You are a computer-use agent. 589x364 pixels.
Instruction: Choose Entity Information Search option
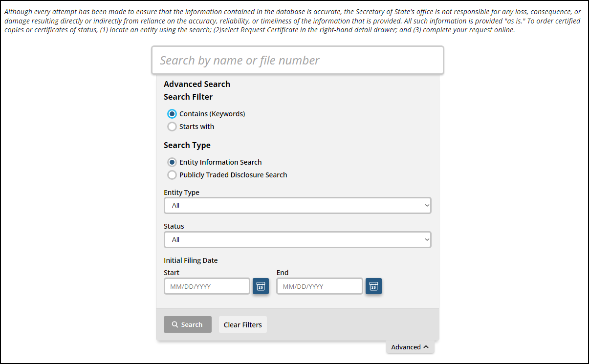point(172,162)
